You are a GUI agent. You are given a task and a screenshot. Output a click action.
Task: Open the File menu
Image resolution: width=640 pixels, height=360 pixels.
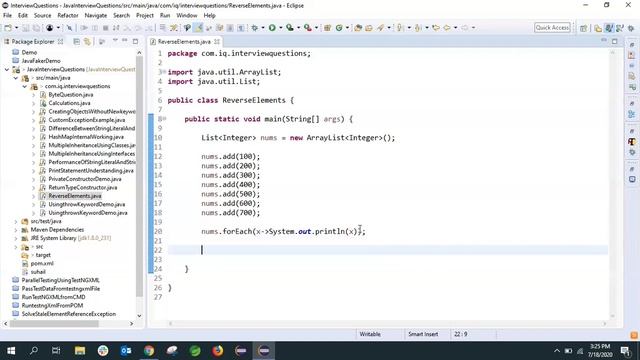pyautogui.click(x=7, y=16)
